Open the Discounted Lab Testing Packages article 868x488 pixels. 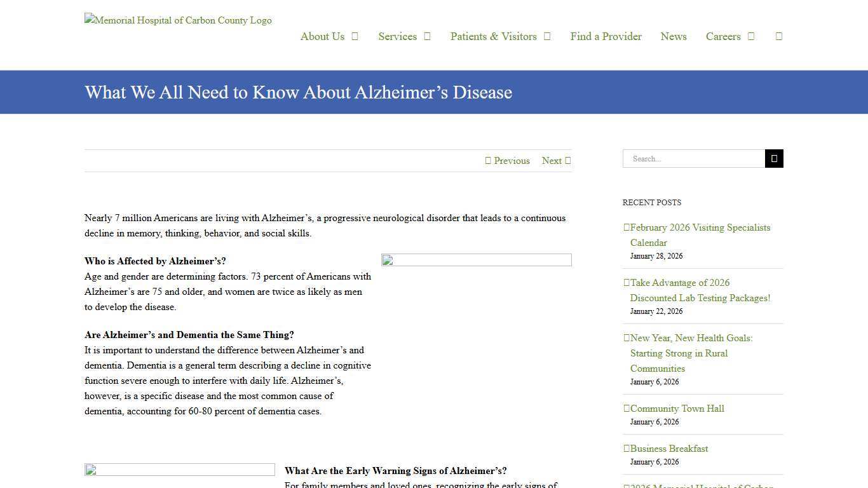point(700,290)
